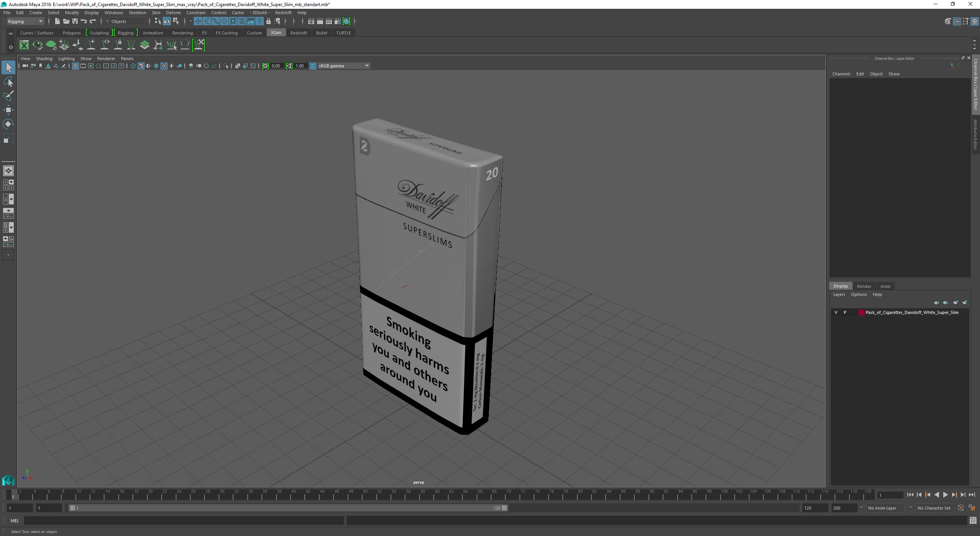Open the Rigging menu set dropdown

pyautogui.click(x=25, y=21)
